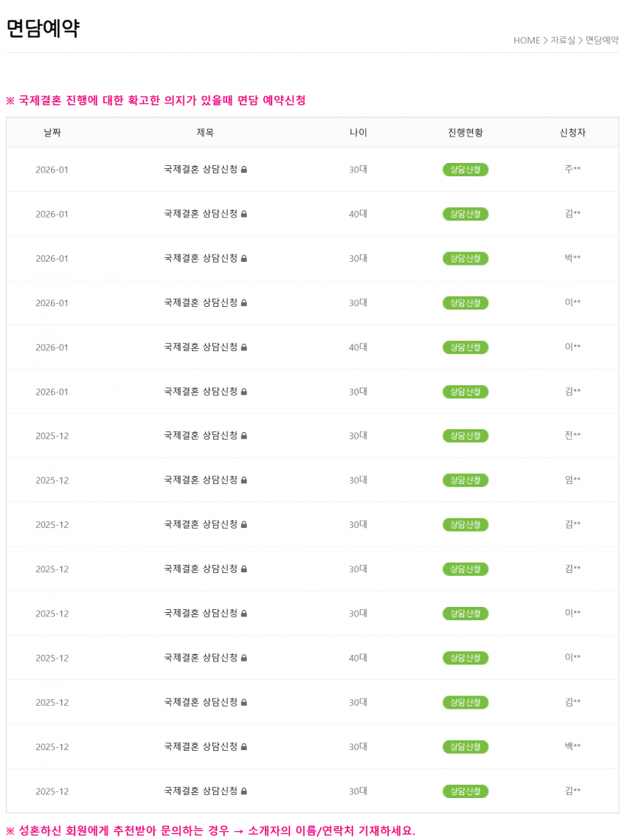Click the 나이 column header
This screenshot has width=627, height=840.
(x=358, y=132)
